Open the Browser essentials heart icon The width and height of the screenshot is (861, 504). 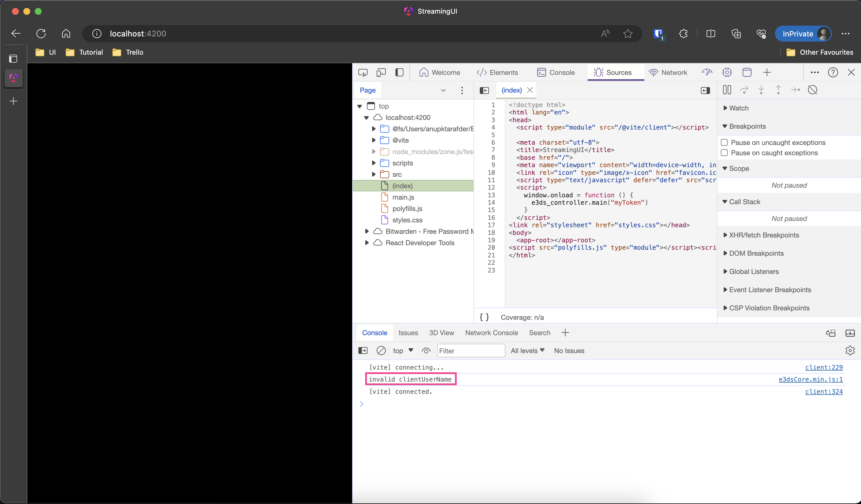point(761,34)
